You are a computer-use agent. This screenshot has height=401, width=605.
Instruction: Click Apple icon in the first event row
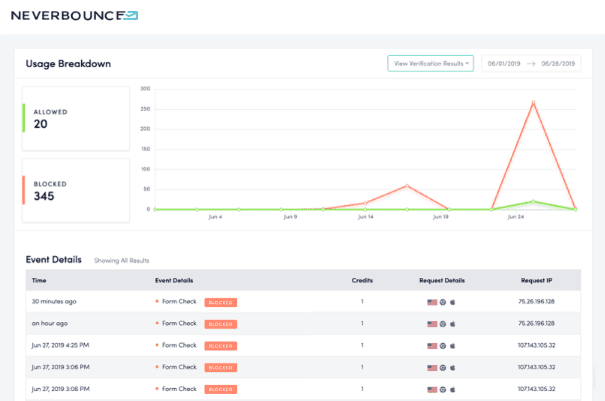tap(452, 301)
